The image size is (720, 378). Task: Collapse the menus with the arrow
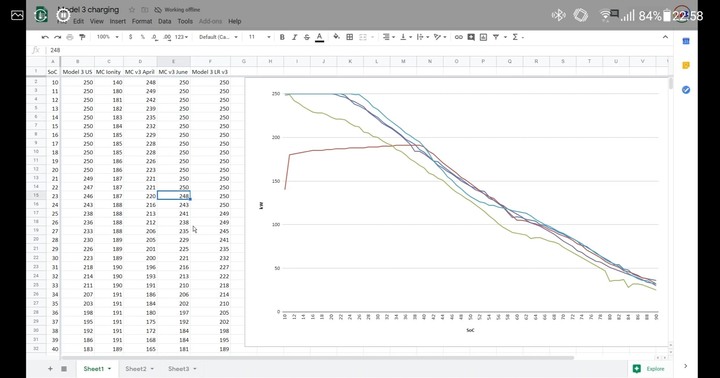tap(665, 37)
